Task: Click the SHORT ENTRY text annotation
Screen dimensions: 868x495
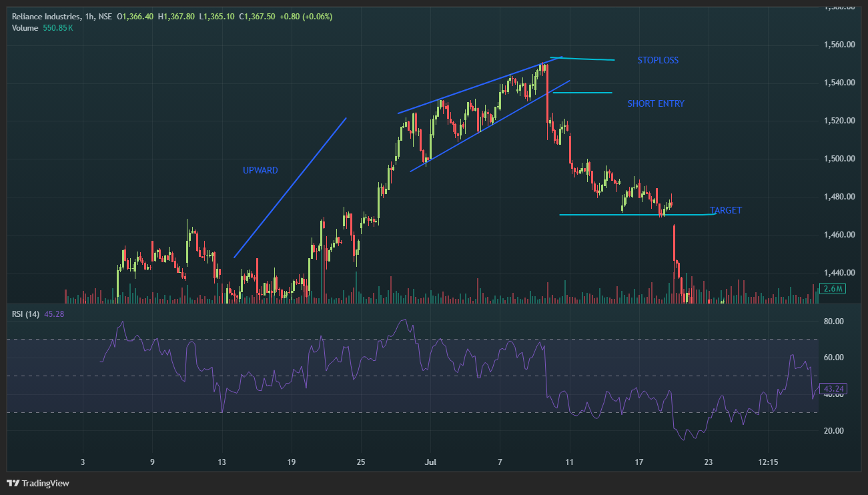Action: 655,104
